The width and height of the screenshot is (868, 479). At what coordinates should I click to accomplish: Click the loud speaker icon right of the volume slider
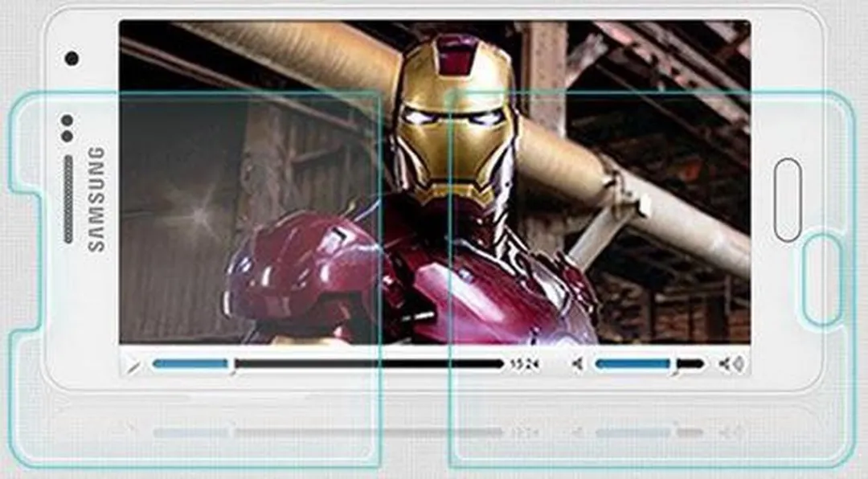tap(732, 364)
